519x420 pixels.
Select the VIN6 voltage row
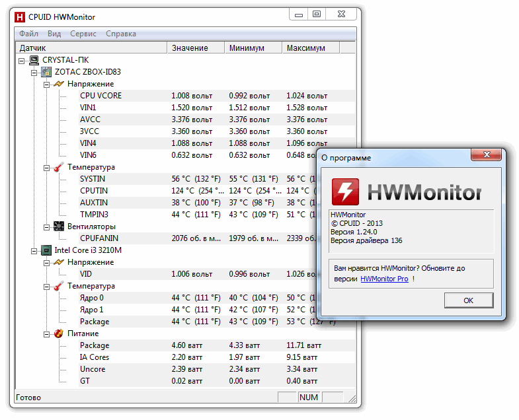[197, 155]
